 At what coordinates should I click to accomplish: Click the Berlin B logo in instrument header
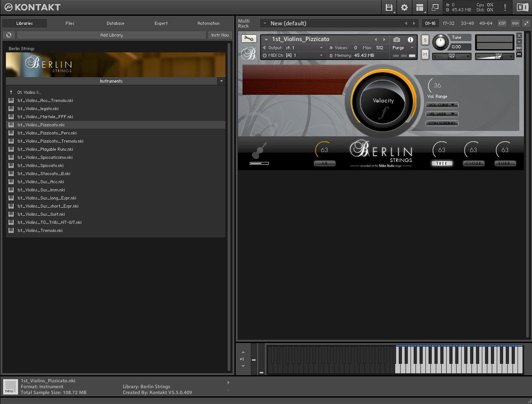[x=248, y=54]
